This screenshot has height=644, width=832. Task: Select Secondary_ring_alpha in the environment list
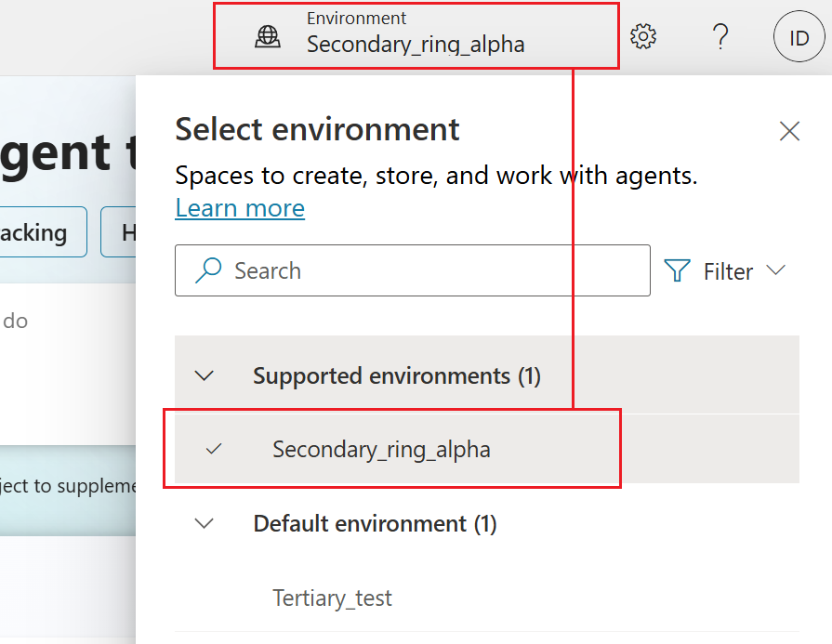(x=381, y=450)
